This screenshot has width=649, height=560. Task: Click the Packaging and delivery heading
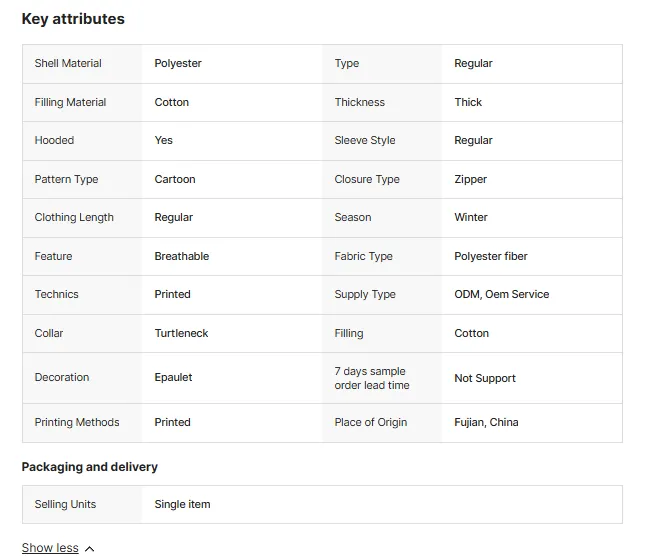tap(89, 466)
